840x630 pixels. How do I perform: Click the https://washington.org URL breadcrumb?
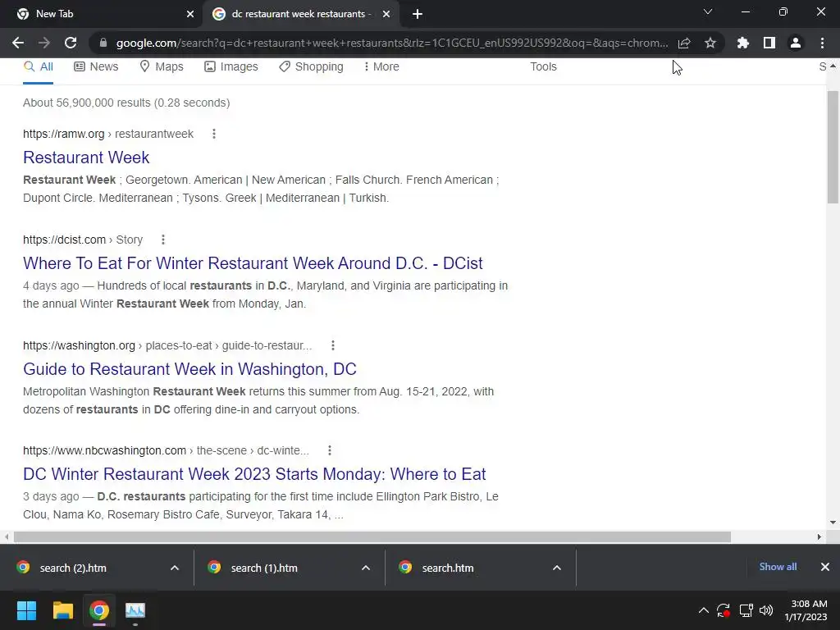point(167,345)
